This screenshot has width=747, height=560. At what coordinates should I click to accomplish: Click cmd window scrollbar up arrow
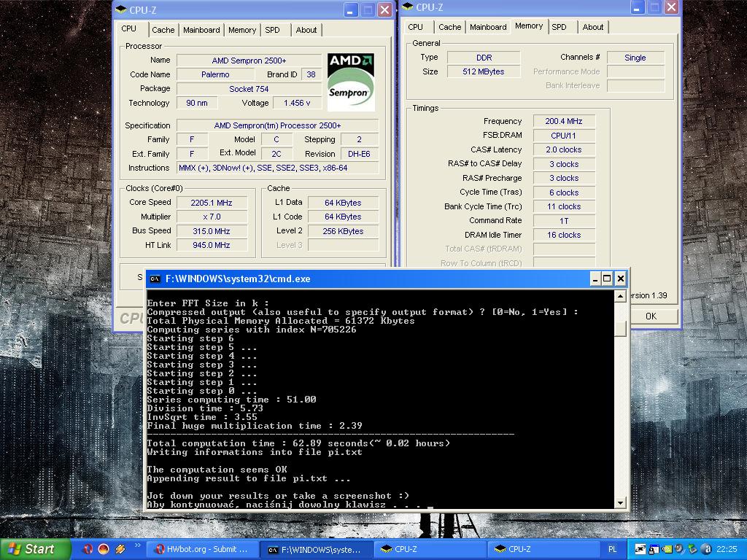pyautogui.click(x=620, y=296)
